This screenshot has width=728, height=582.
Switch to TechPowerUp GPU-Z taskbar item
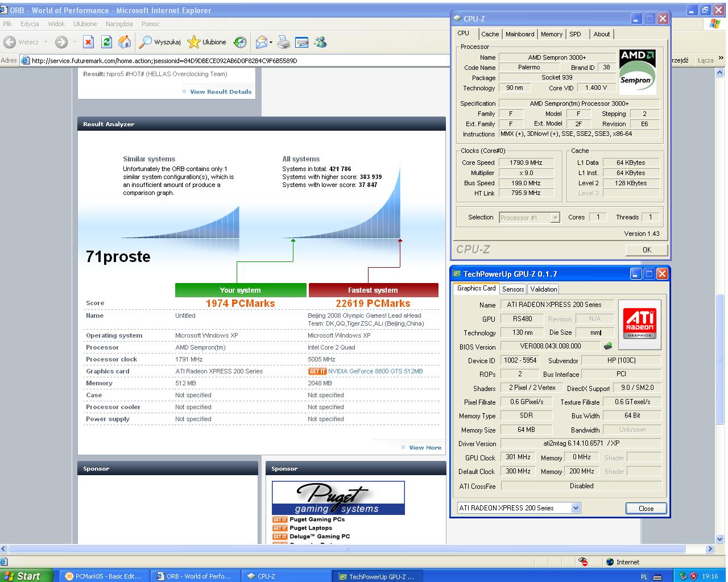(377, 576)
